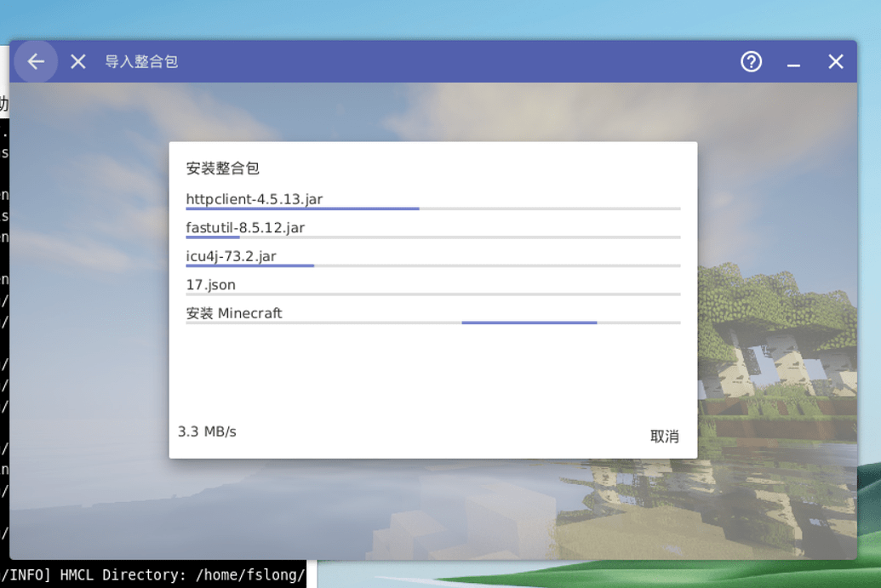Select the 17.json download entry
Image resolution: width=881 pixels, height=588 pixels.
coord(211,284)
